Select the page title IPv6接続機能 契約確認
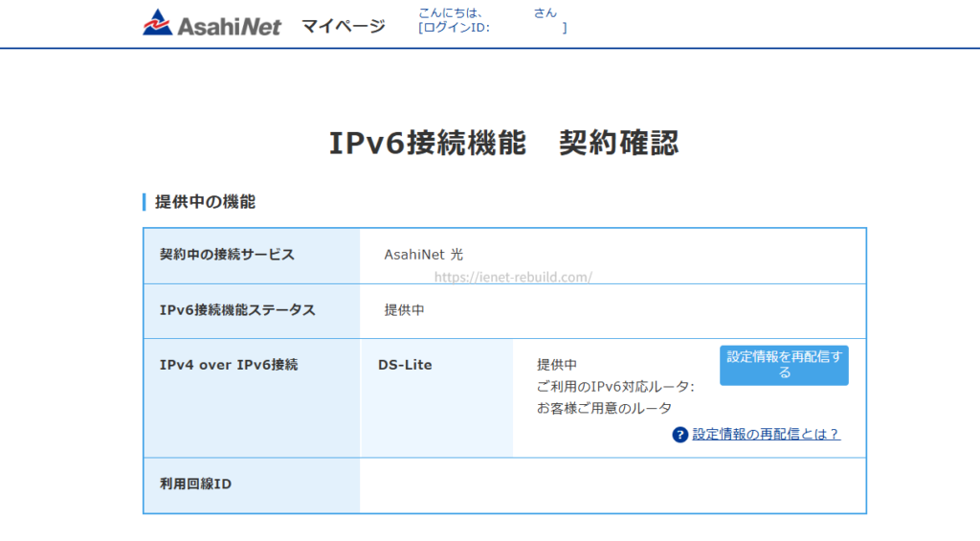This screenshot has width=980, height=541. pyautogui.click(x=503, y=143)
